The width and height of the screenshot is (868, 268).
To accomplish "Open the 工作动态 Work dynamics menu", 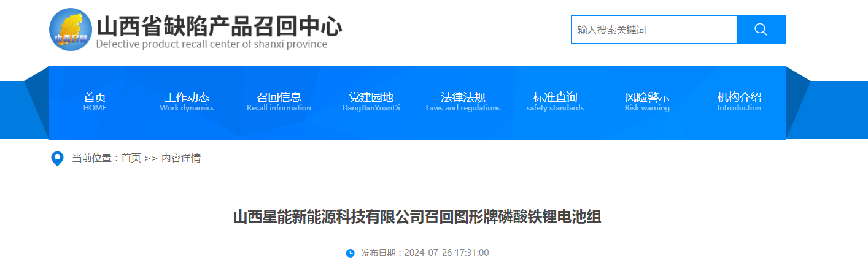I will tap(187, 102).
